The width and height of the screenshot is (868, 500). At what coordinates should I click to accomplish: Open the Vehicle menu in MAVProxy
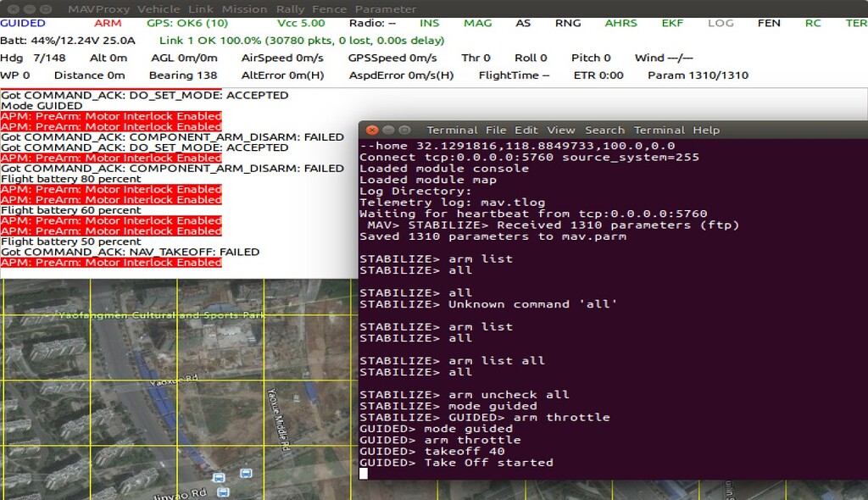click(x=159, y=9)
